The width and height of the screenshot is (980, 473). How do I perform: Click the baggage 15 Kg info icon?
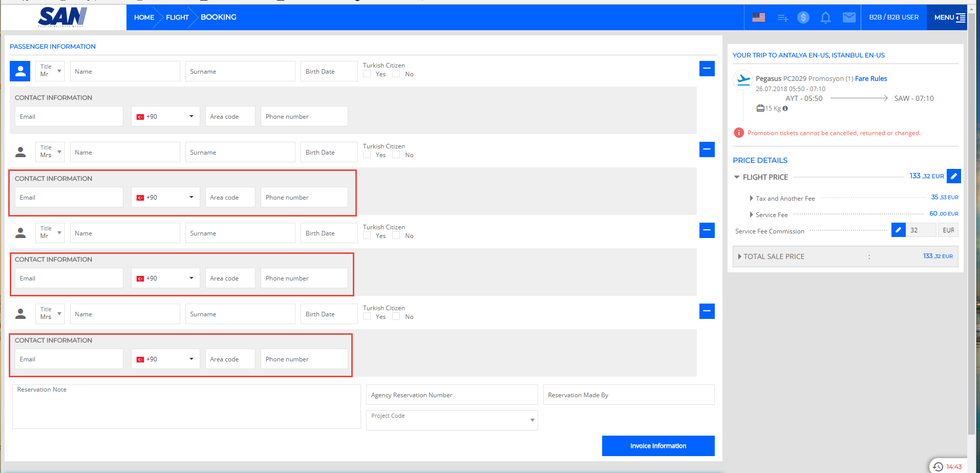click(x=785, y=109)
